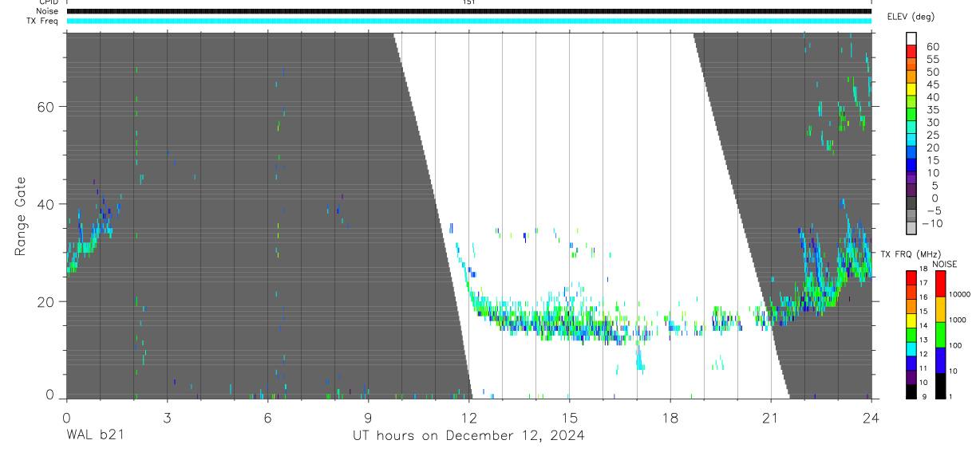Viewport: 980px width, 452px height.
Task: Pick the green swatch in NOISE colorbar
Action: 940,335
